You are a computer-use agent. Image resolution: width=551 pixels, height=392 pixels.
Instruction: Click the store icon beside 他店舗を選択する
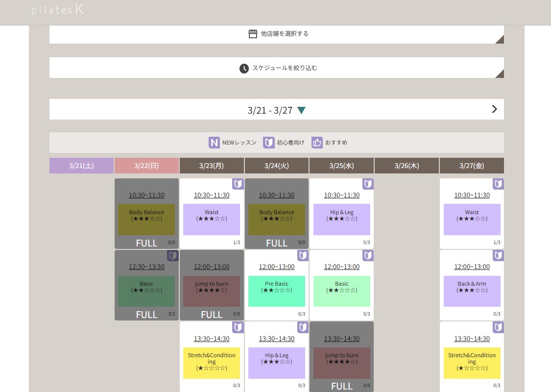tap(253, 34)
